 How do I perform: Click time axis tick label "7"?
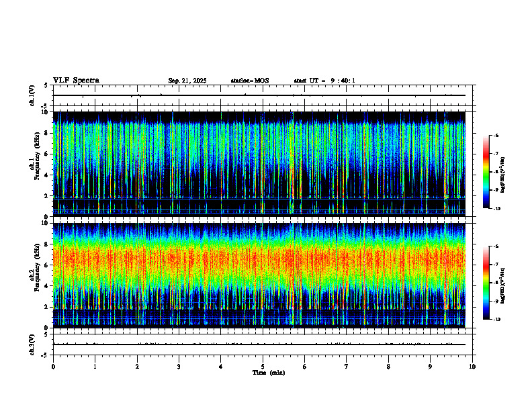point(347,367)
